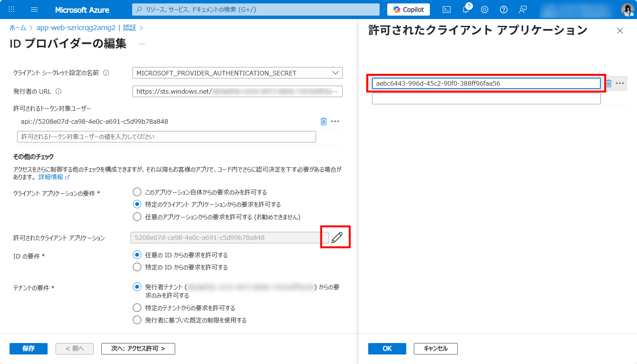
Task: Open the notifications bell
Action: point(466,10)
